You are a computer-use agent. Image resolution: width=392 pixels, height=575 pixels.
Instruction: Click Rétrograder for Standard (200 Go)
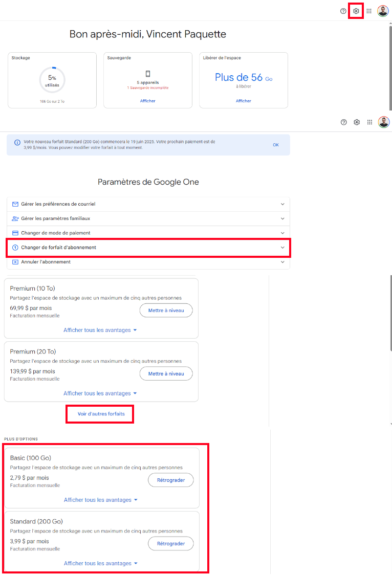(x=171, y=543)
